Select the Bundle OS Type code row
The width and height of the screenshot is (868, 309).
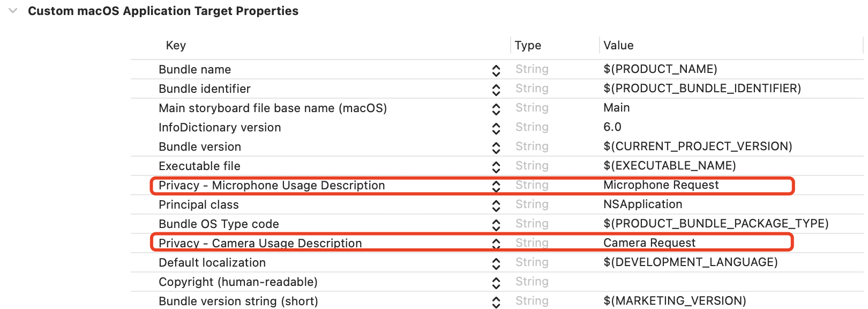[x=219, y=224]
